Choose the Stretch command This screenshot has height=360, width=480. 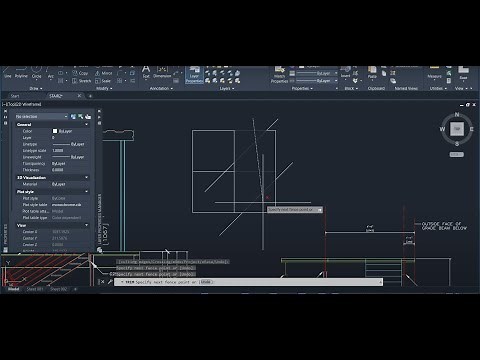click(82, 81)
